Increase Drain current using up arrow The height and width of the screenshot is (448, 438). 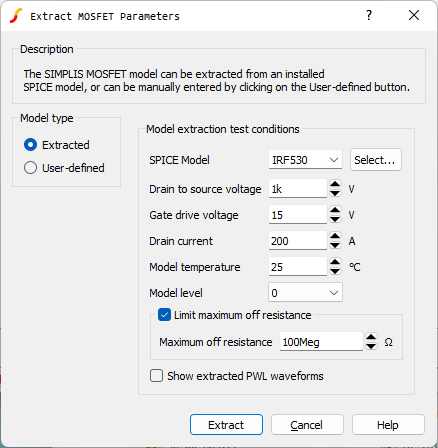click(335, 236)
